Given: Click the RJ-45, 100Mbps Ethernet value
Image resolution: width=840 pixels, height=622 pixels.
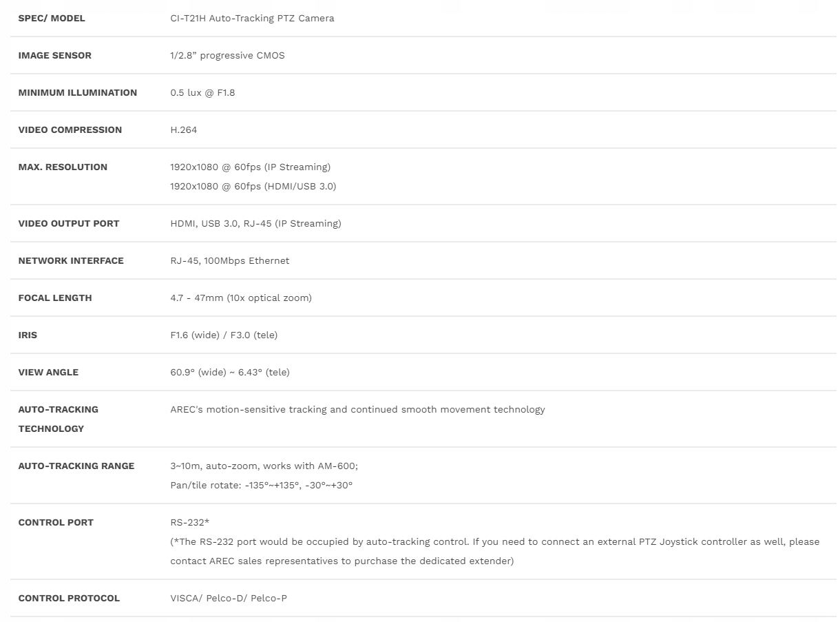Looking at the screenshot, I should tap(229, 260).
